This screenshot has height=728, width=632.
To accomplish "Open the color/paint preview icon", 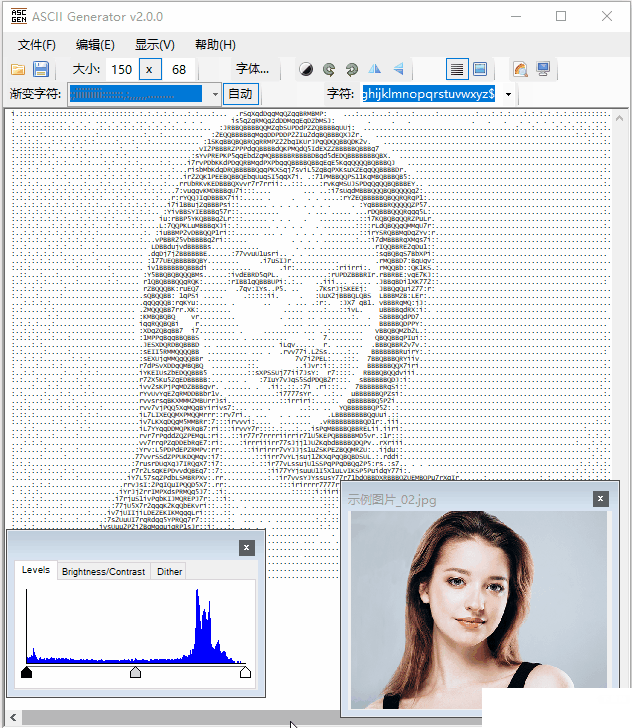I will [x=520, y=70].
